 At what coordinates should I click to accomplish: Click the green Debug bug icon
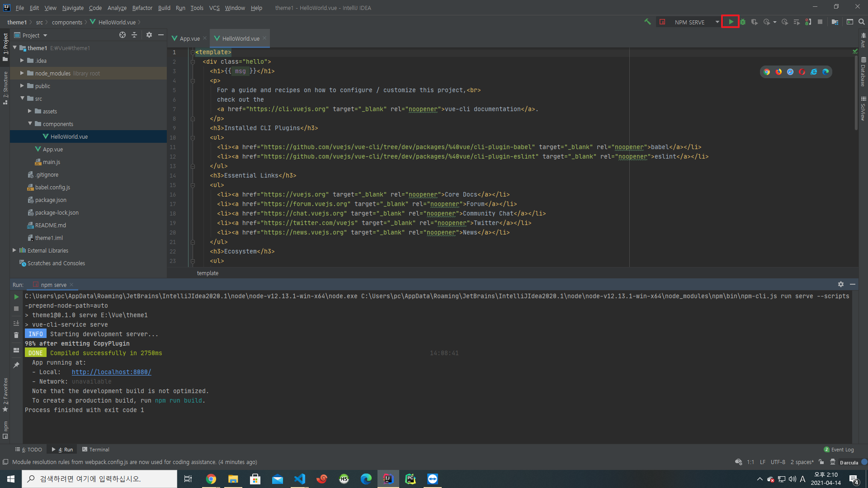pyautogui.click(x=743, y=22)
